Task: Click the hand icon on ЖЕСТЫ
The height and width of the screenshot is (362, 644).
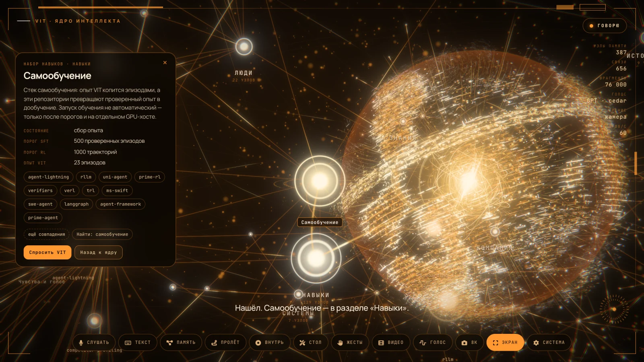Action: pyautogui.click(x=340, y=343)
